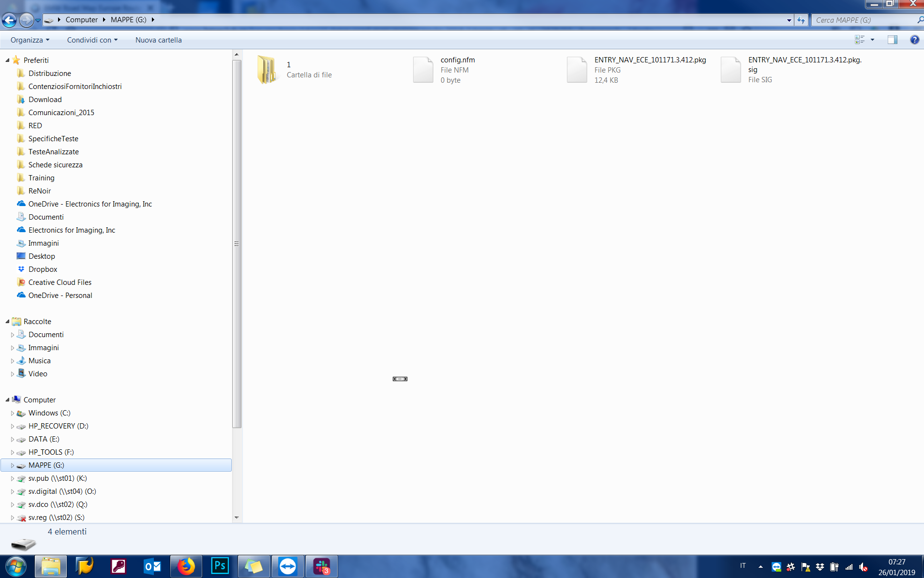Click the Back navigation arrow
Viewport: 924px width, 578px height.
click(9, 20)
